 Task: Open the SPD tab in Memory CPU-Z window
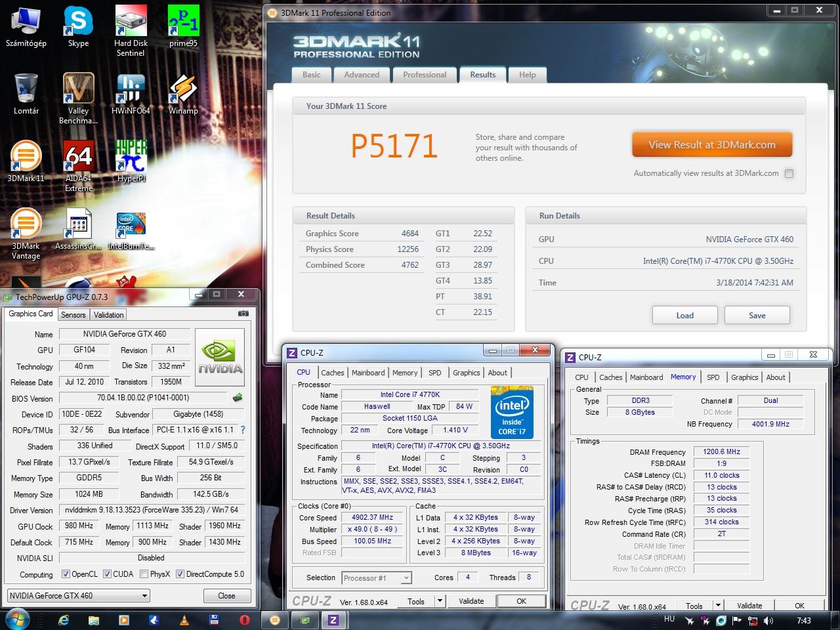(713, 377)
